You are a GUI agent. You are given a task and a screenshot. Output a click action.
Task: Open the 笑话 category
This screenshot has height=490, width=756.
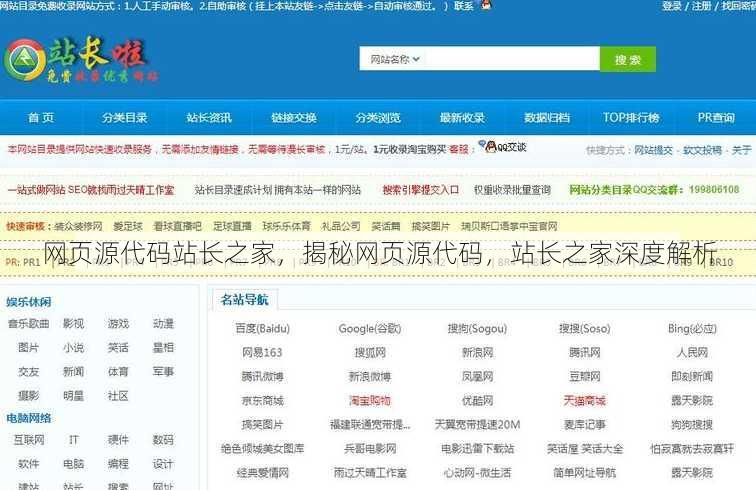[x=118, y=348]
